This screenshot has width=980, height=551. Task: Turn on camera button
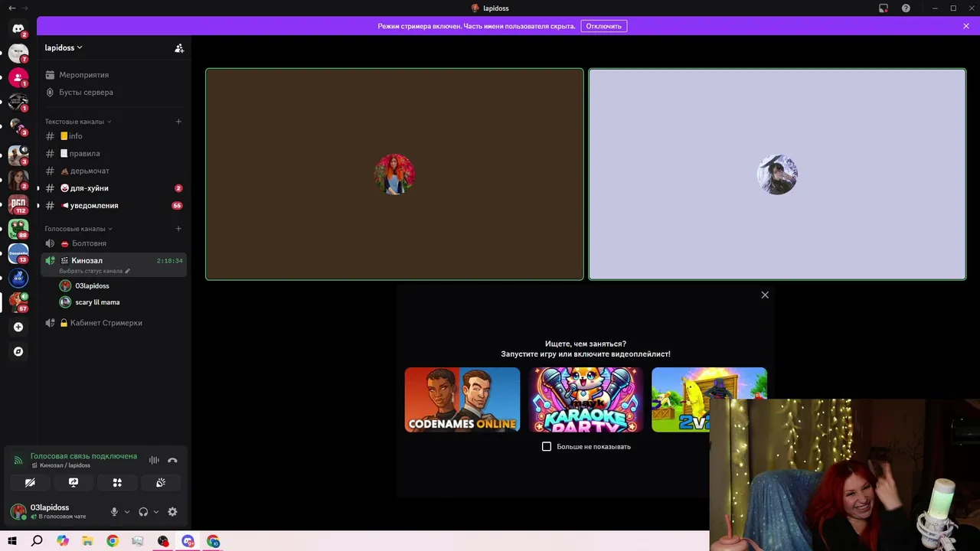(30, 483)
